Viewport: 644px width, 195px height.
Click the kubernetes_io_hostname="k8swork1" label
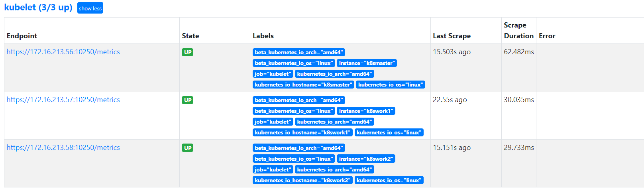[302, 132]
